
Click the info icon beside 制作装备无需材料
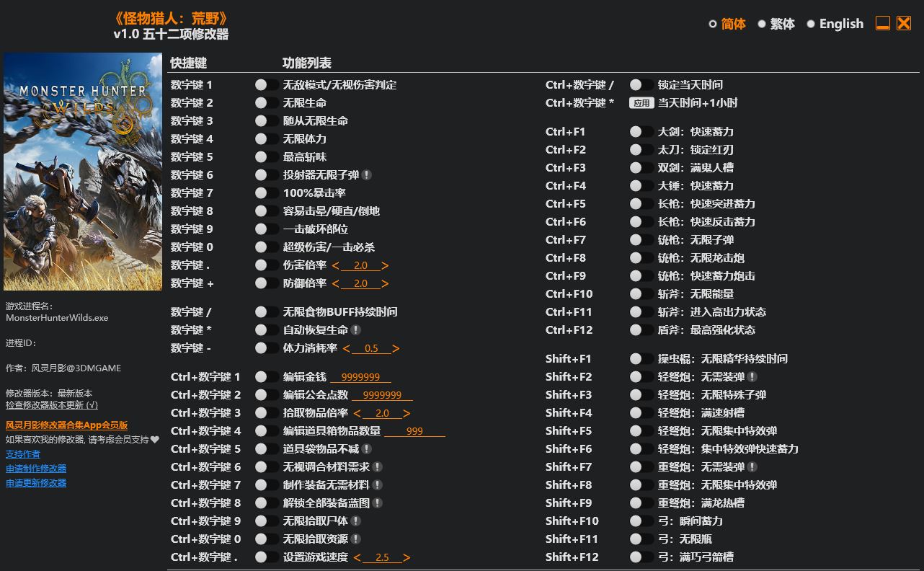[378, 485]
